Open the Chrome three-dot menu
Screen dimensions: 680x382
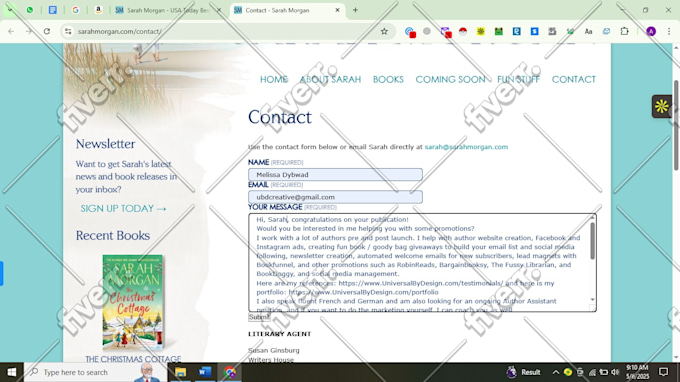pyautogui.click(x=669, y=31)
